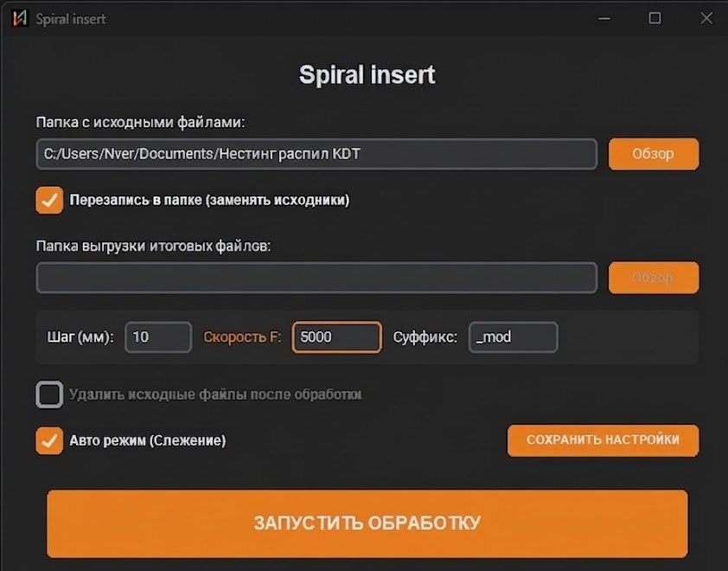Click the empty output folder path field

pos(316,278)
